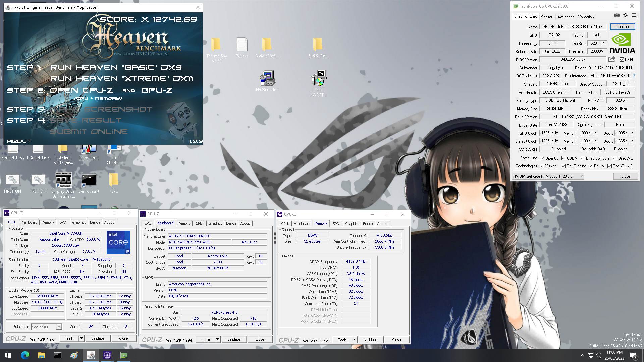Select the PCmark keys file icon
Viewport: 644px width, 362px height.
pyautogui.click(x=38, y=153)
